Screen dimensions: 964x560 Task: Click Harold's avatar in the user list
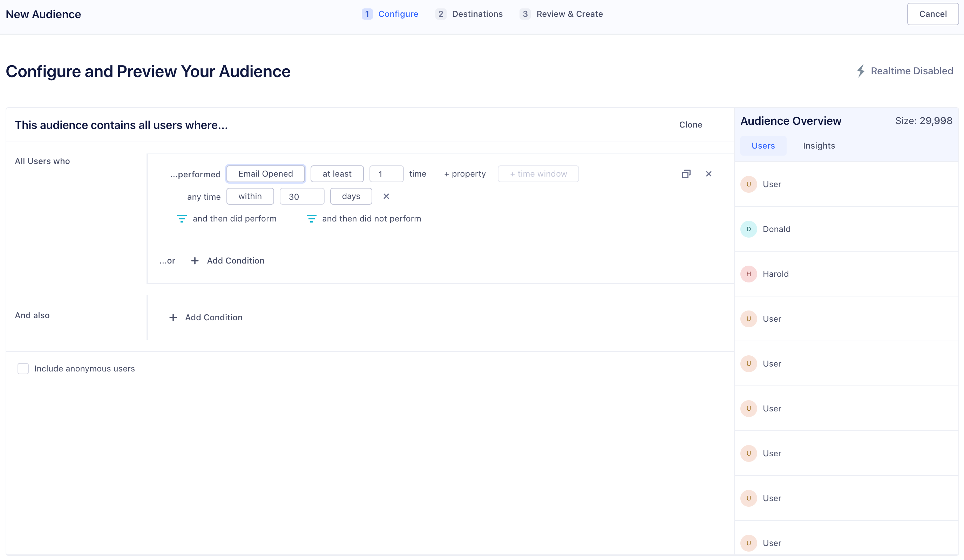[x=749, y=274]
